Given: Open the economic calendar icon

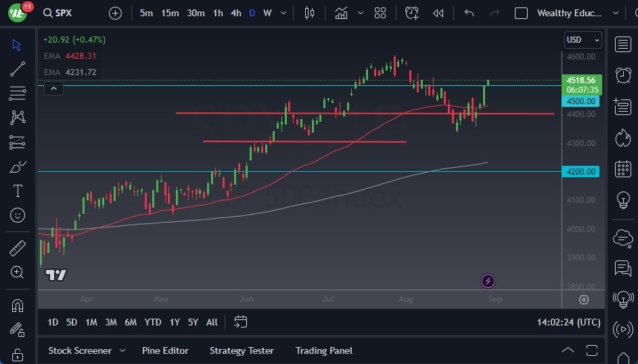Looking at the screenshot, I should click(622, 168).
